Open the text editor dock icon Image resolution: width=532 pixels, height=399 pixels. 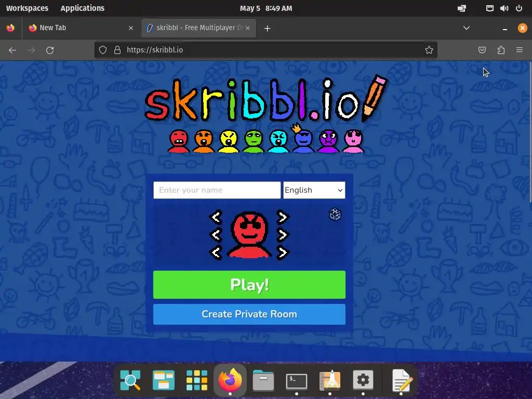(402, 380)
